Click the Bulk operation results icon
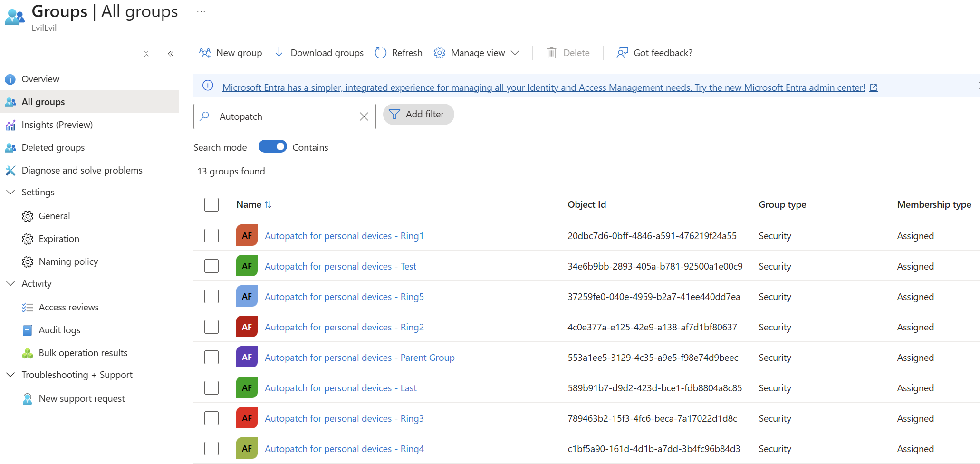Image resolution: width=980 pixels, height=464 pixels. tap(28, 353)
